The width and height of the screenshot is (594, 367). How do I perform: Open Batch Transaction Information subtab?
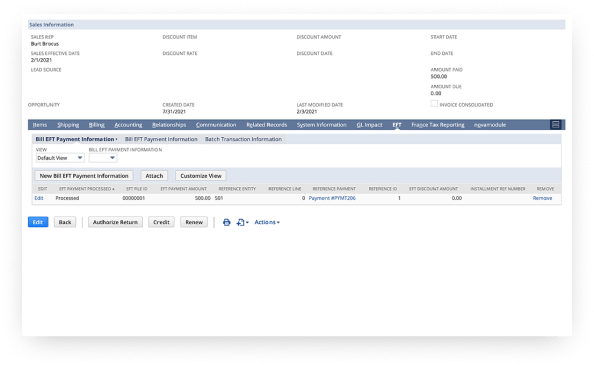click(x=243, y=139)
